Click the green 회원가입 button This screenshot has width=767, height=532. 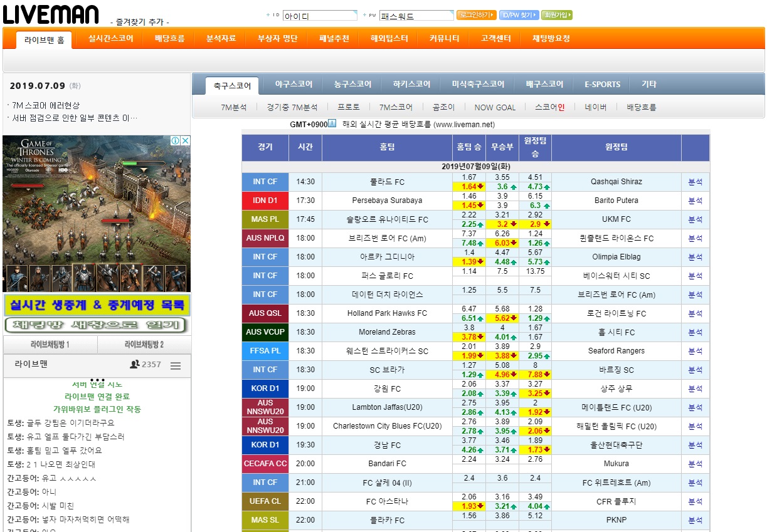[x=556, y=15]
